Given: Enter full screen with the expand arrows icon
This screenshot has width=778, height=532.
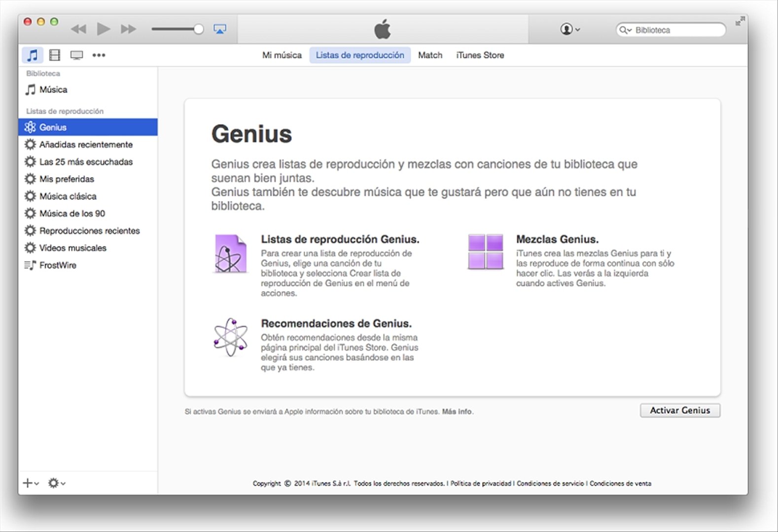Looking at the screenshot, I should click(x=740, y=21).
